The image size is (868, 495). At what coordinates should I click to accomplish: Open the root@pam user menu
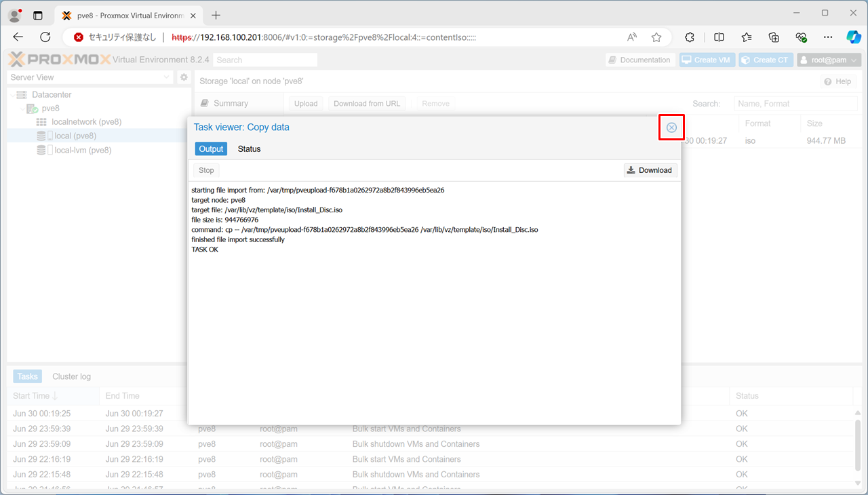[828, 60]
